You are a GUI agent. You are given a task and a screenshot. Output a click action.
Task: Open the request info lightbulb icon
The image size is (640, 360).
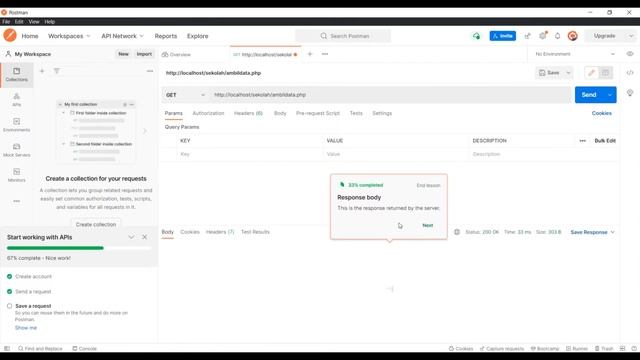(630, 93)
